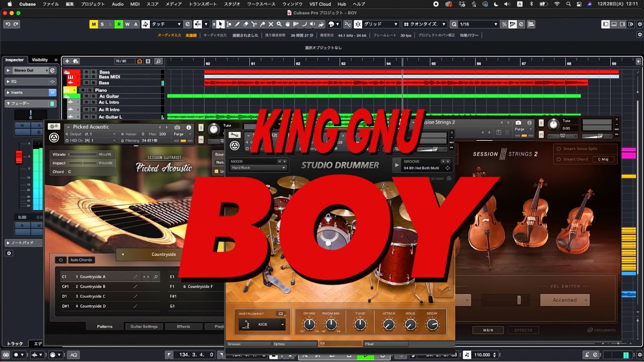Image resolution: width=644 pixels, height=362 pixels.
Task: Click the AQ button in transport bar
Action: point(74,355)
